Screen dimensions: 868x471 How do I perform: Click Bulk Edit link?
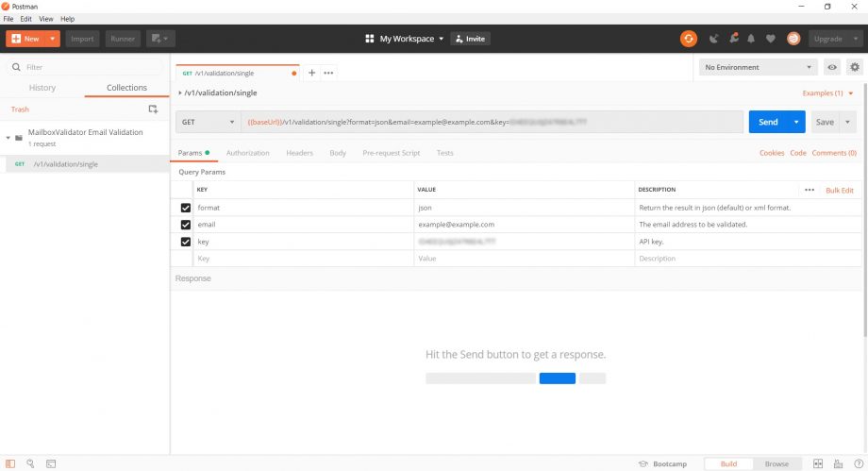coord(839,191)
